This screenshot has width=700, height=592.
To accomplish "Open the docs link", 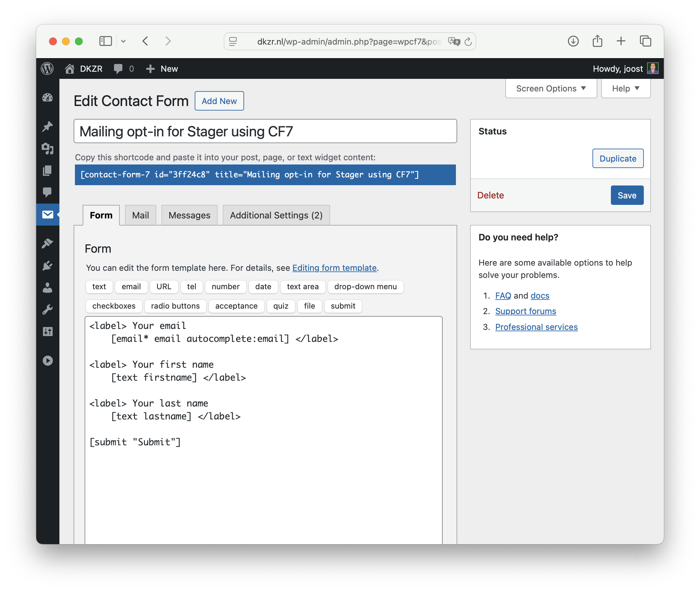I will [x=540, y=296].
